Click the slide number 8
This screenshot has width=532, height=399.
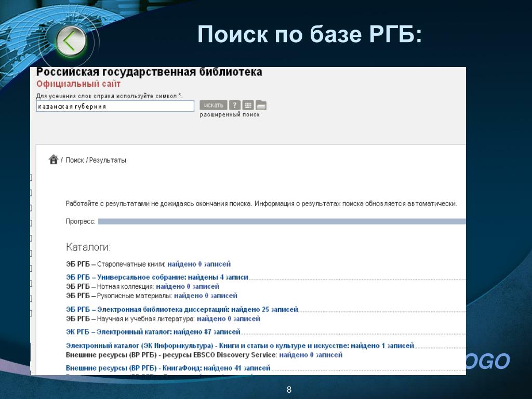click(x=289, y=390)
